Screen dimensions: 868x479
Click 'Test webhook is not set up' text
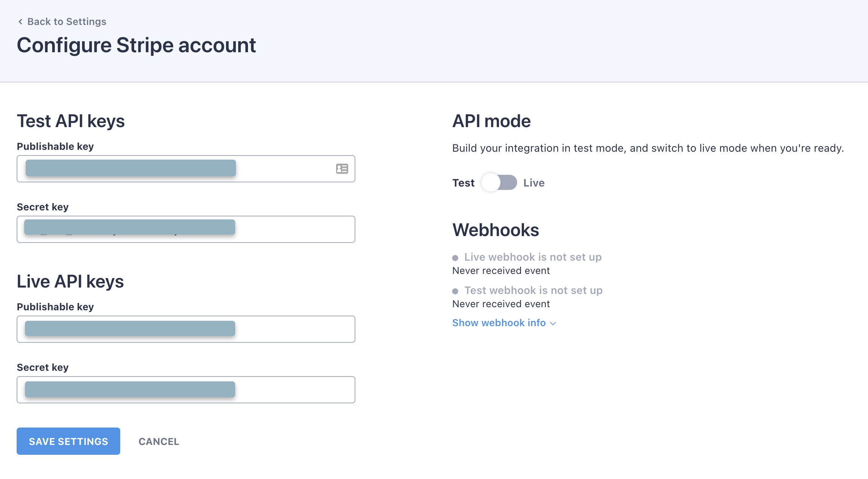coord(533,290)
